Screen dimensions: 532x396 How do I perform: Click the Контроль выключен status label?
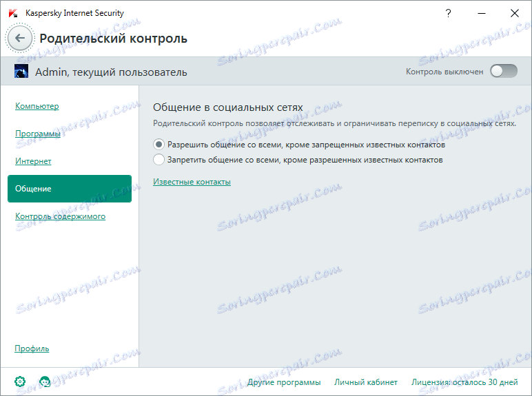(444, 72)
